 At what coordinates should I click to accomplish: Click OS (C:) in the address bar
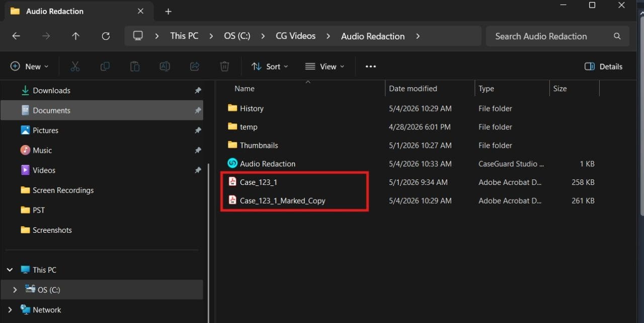237,36
